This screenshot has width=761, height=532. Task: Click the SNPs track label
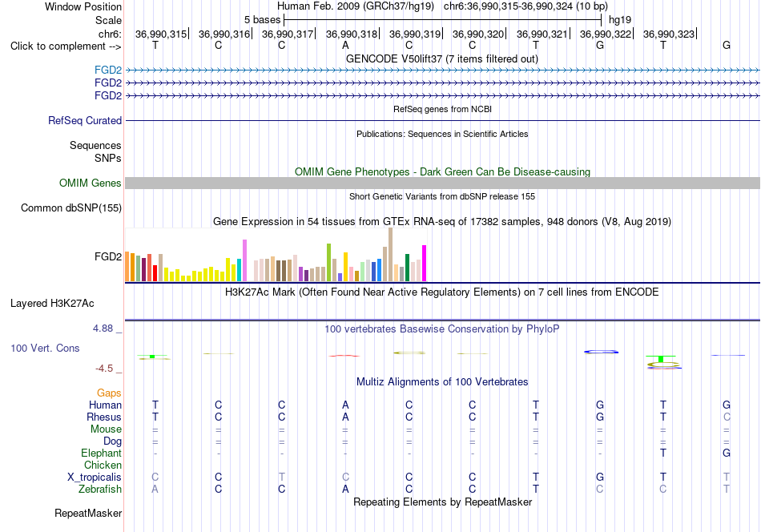click(108, 158)
